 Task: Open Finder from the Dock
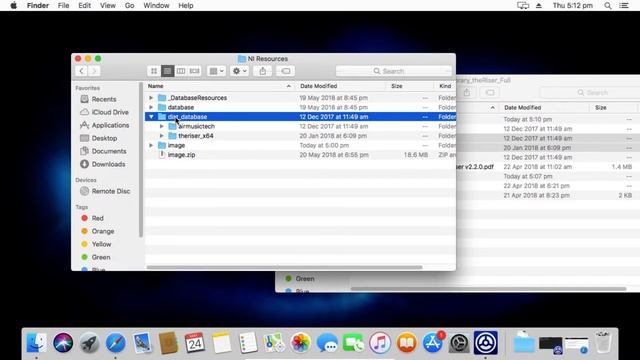[x=36, y=342]
